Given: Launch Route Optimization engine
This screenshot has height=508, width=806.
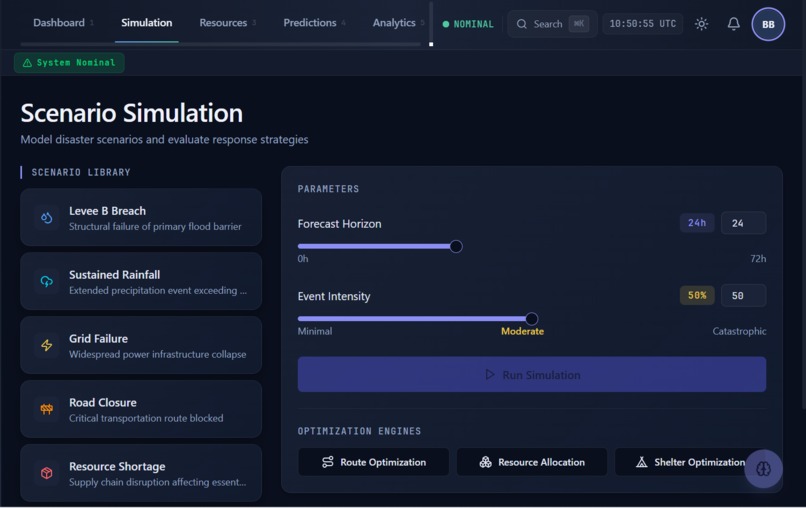Looking at the screenshot, I should pyautogui.click(x=374, y=462).
